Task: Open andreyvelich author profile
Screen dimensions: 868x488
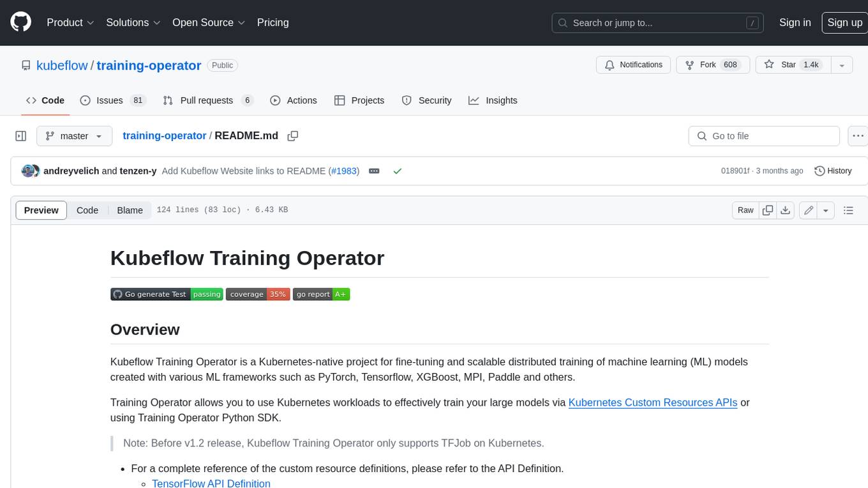Action: tap(71, 171)
